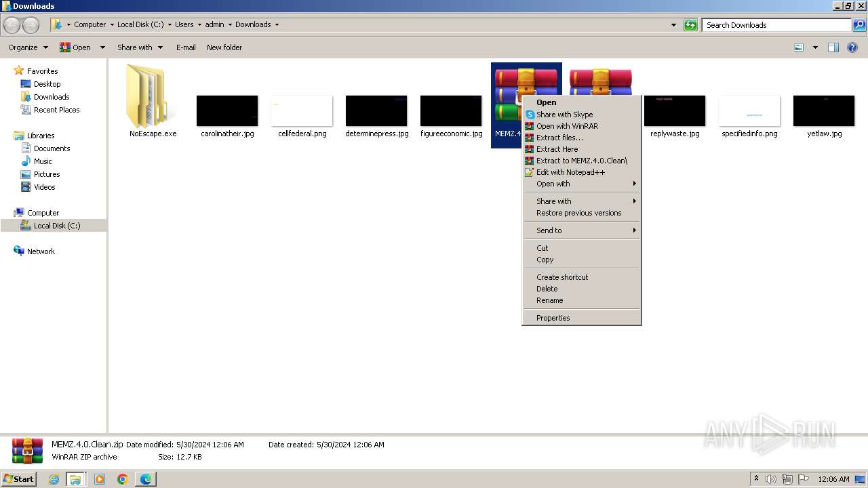
Task: Open the Videos library
Action: click(x=44, y=187)
